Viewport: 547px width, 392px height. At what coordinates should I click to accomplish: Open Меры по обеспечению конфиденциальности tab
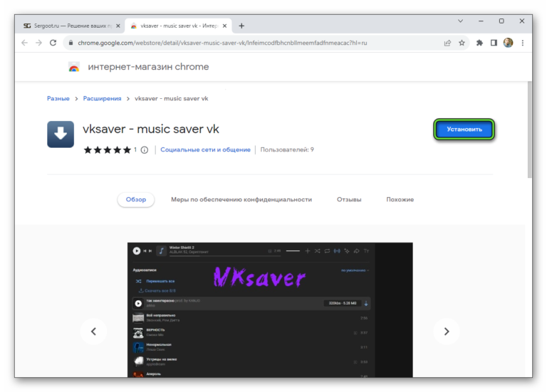click(241, 200)
